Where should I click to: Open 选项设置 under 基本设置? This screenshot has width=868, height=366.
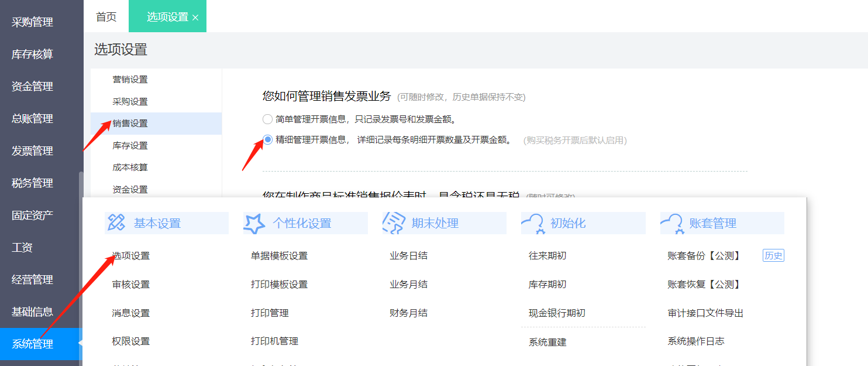pos(131,256)
